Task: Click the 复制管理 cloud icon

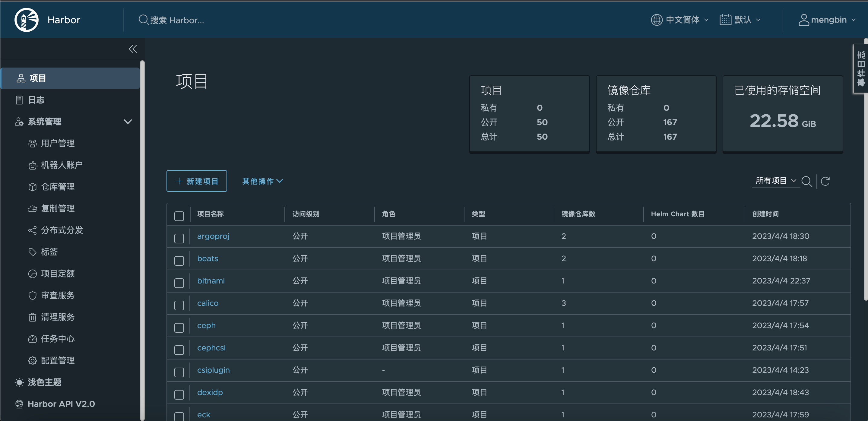Action: pos(32,209)
